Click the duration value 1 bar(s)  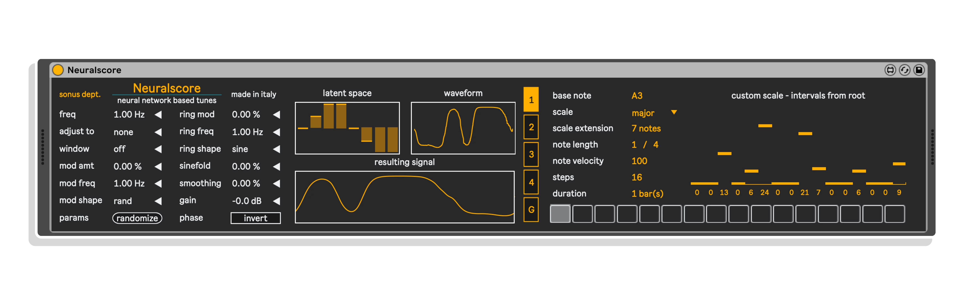click(x=647, y=194)
